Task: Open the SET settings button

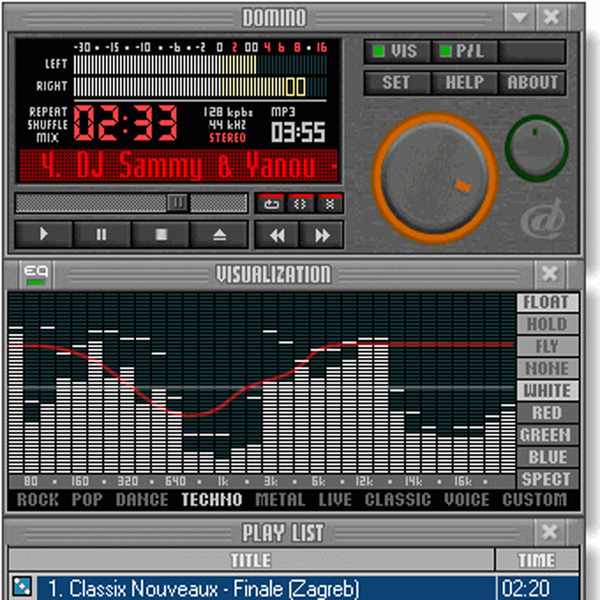Action: [x=397, y=83]
